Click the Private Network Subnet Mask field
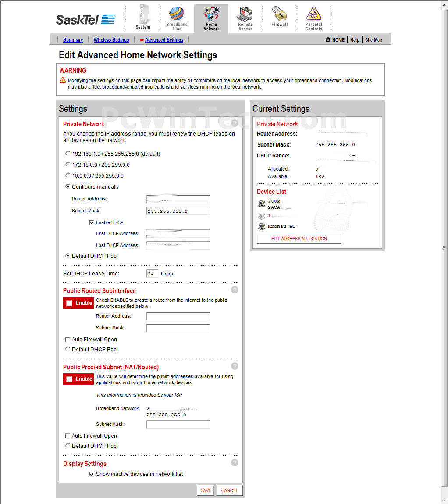Viewport: 448px width, 504px height. tap(178, 211)
